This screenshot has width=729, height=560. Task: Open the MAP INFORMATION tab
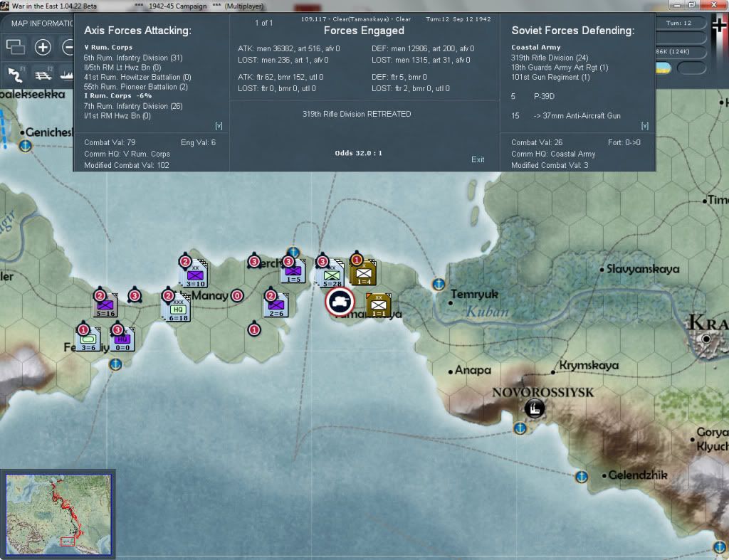(42, 23)
